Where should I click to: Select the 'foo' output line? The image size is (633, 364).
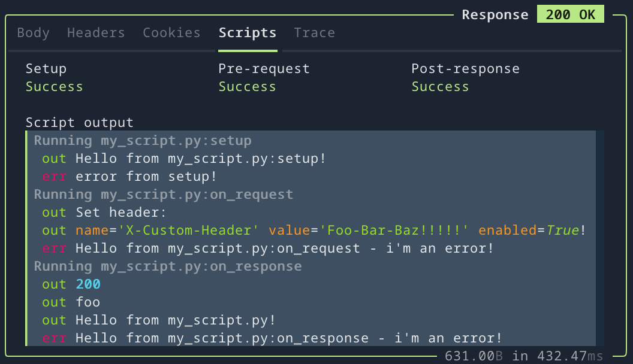(x=88, y=302)
